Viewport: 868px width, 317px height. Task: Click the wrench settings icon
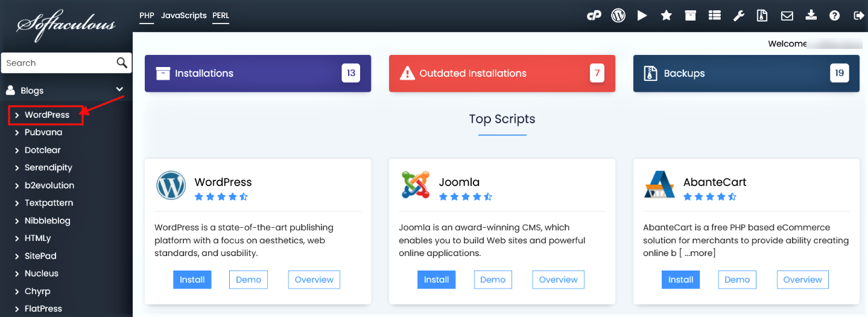pyautogui.click(x=739, y=16)
